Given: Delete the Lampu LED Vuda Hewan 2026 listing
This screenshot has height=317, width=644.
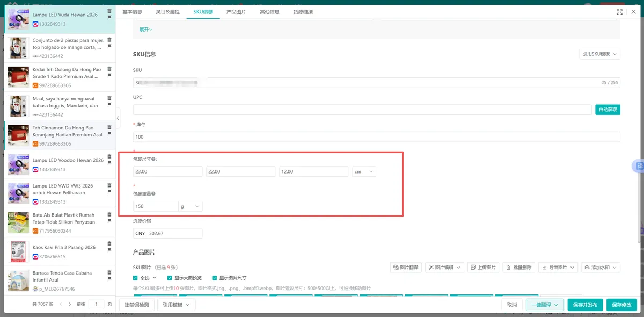Looking at the screenshot, I should 109,11.
